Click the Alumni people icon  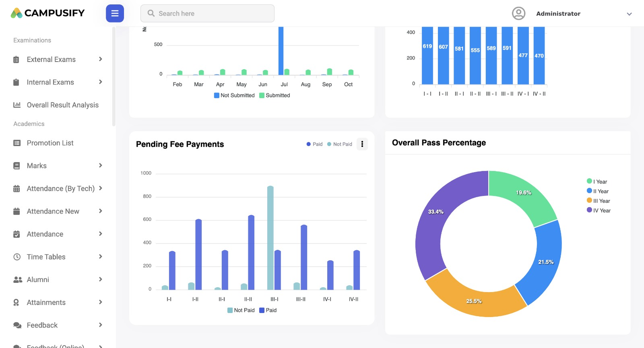[x=17, y=280]
